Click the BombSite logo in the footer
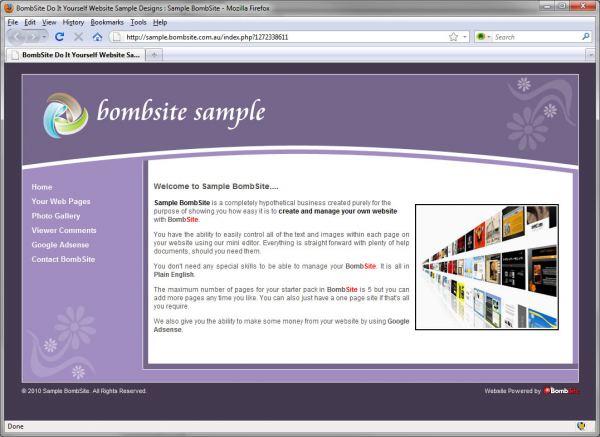 (x=561, y=391)
